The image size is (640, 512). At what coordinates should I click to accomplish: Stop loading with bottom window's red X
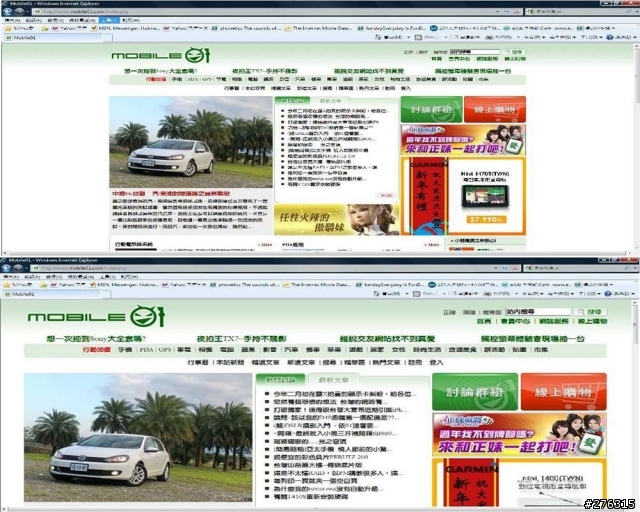515,268
